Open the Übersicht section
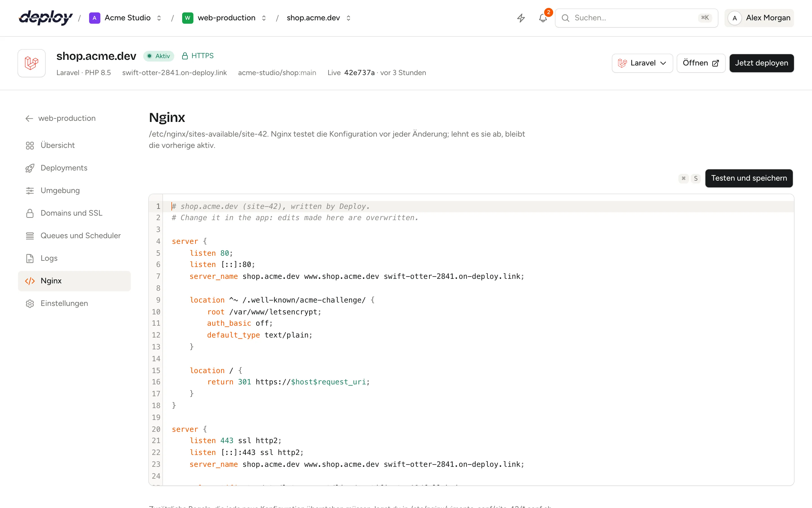The height and width of the screenshot is (508, 812). [74, 145]
